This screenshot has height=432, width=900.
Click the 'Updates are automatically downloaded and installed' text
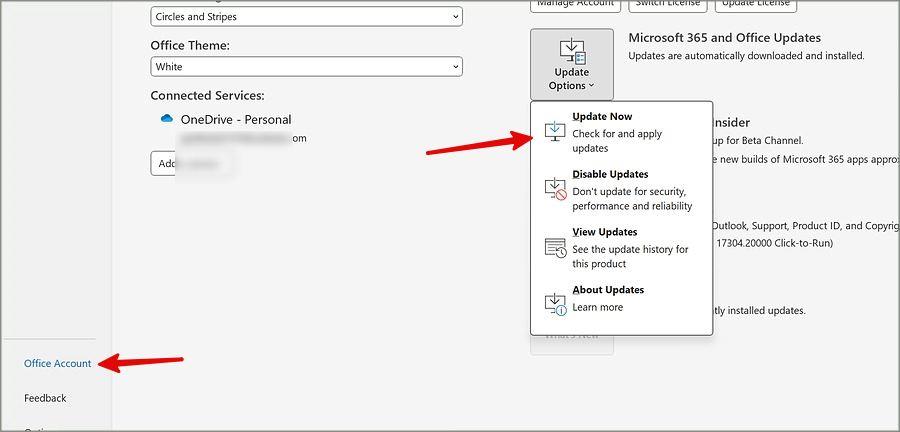tap(746, 56)
